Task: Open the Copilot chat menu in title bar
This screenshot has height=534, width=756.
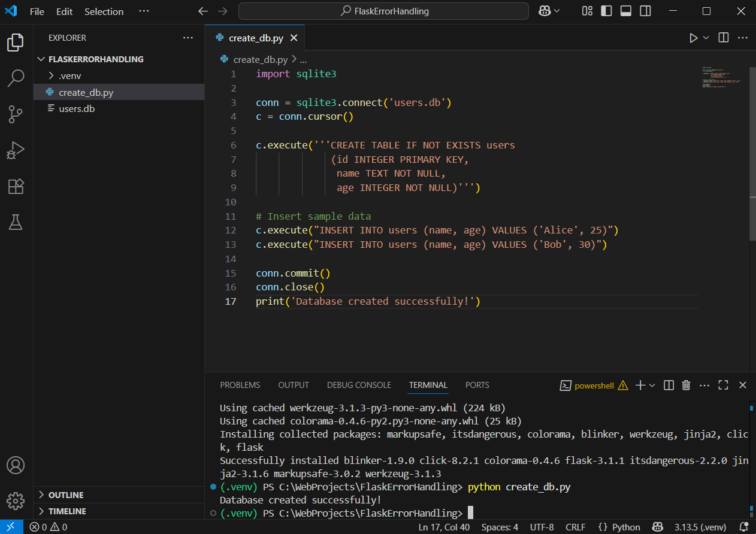Action: point(549,11)
